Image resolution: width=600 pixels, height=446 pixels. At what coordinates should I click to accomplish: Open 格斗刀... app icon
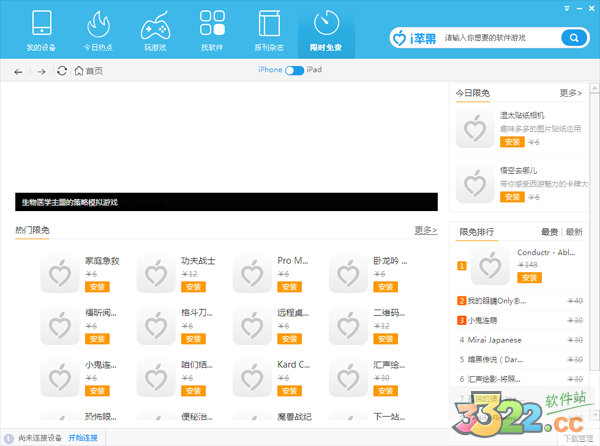[156, 326]
